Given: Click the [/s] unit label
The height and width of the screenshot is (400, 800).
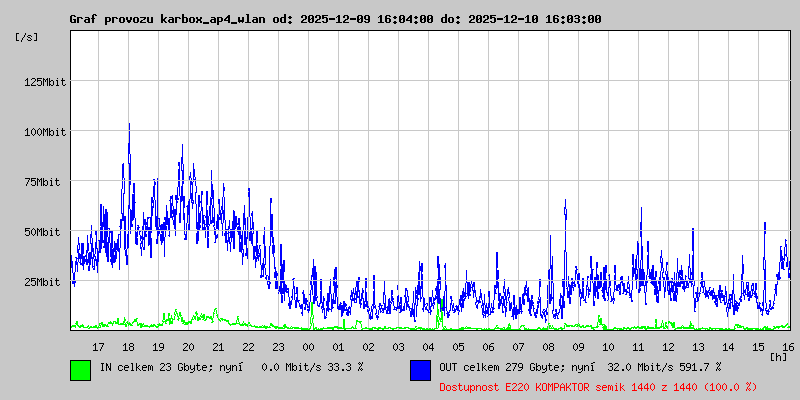Looking at the screenshot, I should (27, 37).
